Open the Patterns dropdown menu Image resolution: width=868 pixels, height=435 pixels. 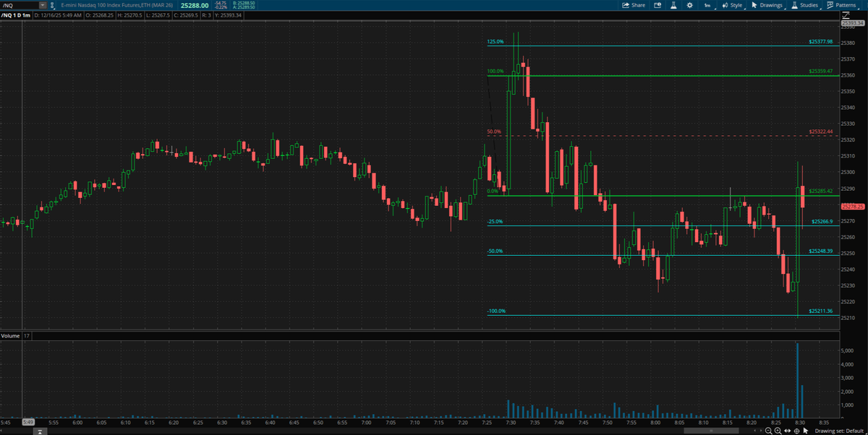[843, 5]
